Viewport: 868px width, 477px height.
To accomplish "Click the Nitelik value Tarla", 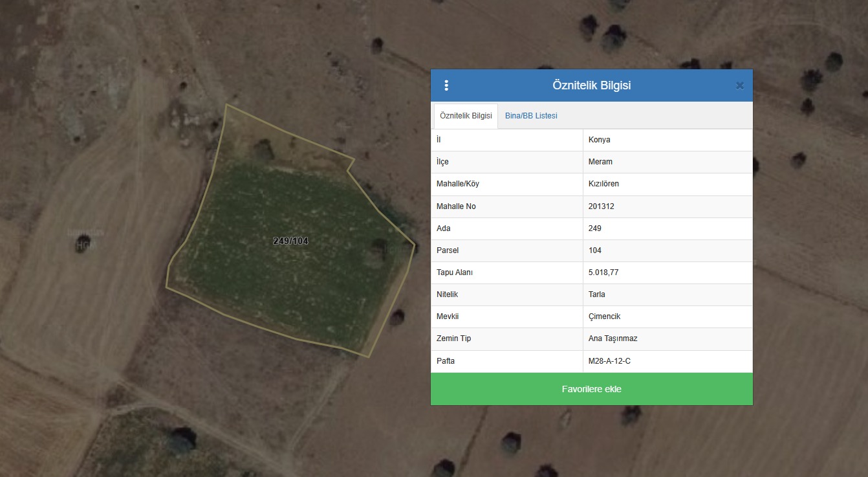I will pos(597,294).
